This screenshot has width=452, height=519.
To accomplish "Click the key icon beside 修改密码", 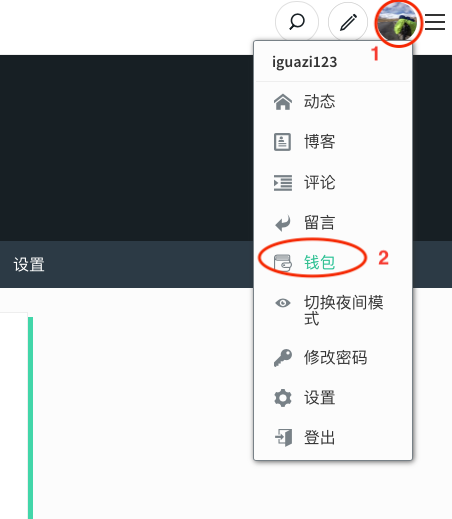I will click(283, 358).
